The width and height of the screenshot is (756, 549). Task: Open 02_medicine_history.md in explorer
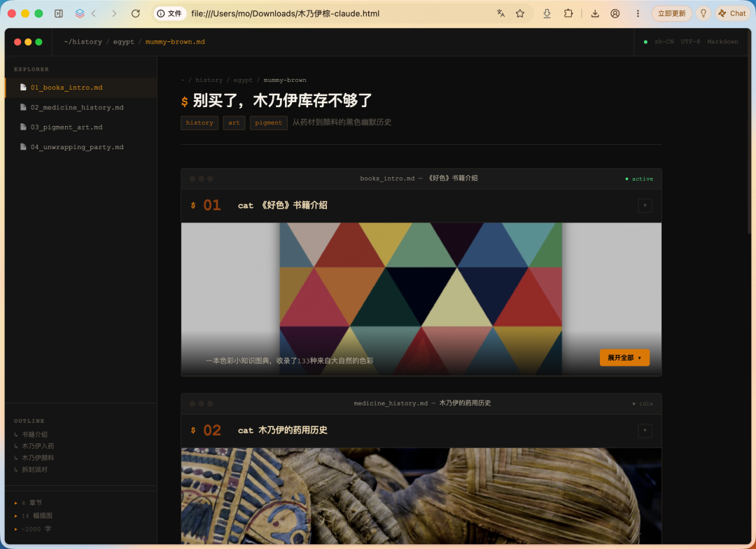[x=81, y=107]
